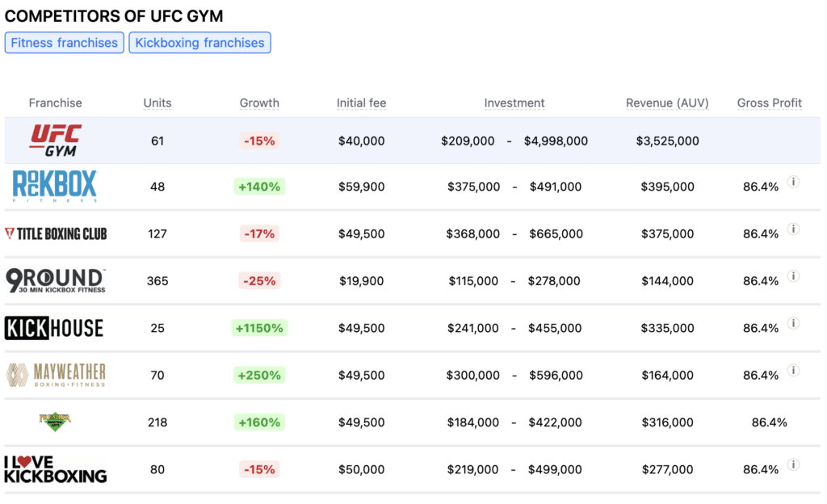
Task: Click the $665,000 investment upper value
Action: [556, 233]
